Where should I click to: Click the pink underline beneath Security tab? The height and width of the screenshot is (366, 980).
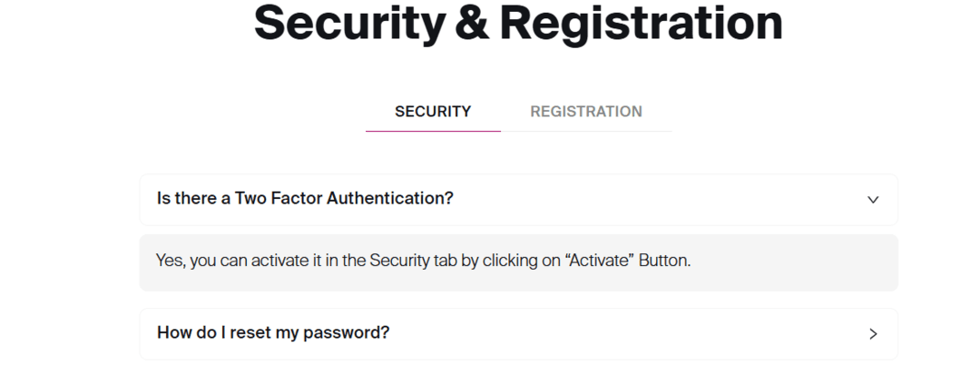(x=433, y=131)
